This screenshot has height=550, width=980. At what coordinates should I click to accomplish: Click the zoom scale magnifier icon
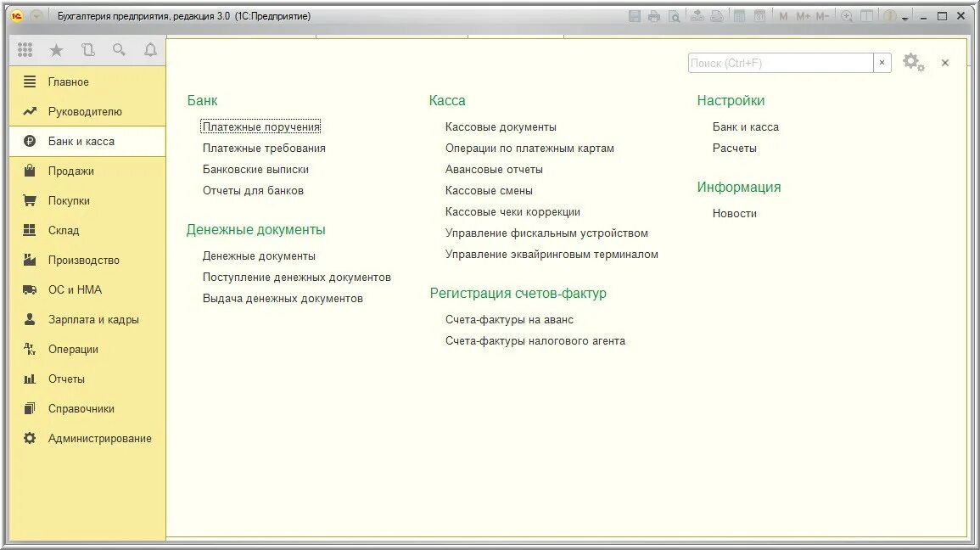coord(847,16)
